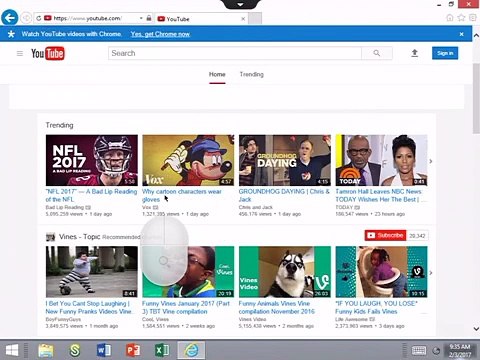480x360 pixels.
Task: Open TODAY Tamron Hall video thumbnail
Action: [381, 160]
